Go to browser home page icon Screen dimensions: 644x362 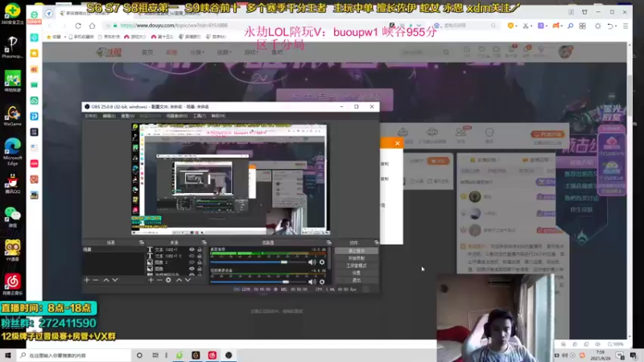pos(92,26)
